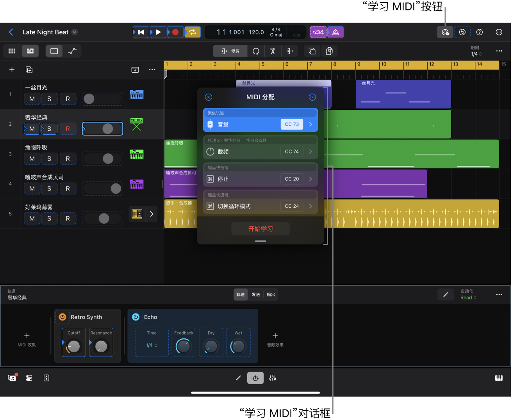Mute the 一丝月光 track
Screen dimensions: 512x420
[32, 99]
